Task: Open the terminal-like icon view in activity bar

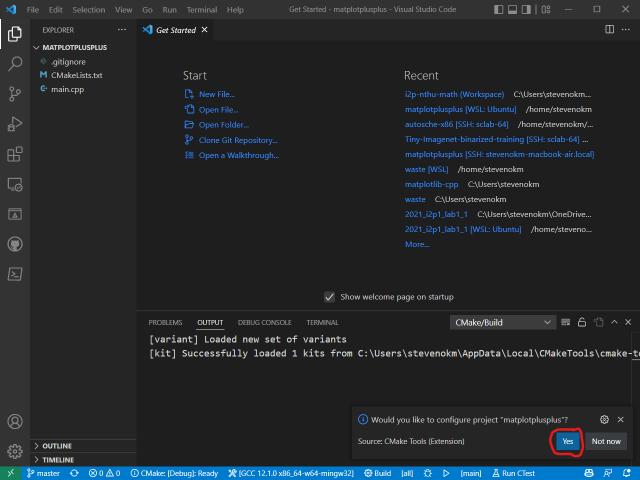Action: (x=15, y=274)
